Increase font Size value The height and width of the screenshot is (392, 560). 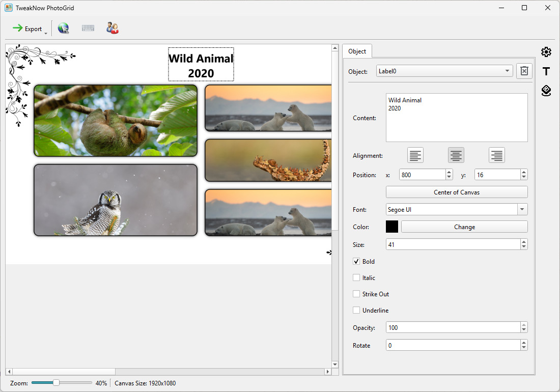[x=524, y=242]
